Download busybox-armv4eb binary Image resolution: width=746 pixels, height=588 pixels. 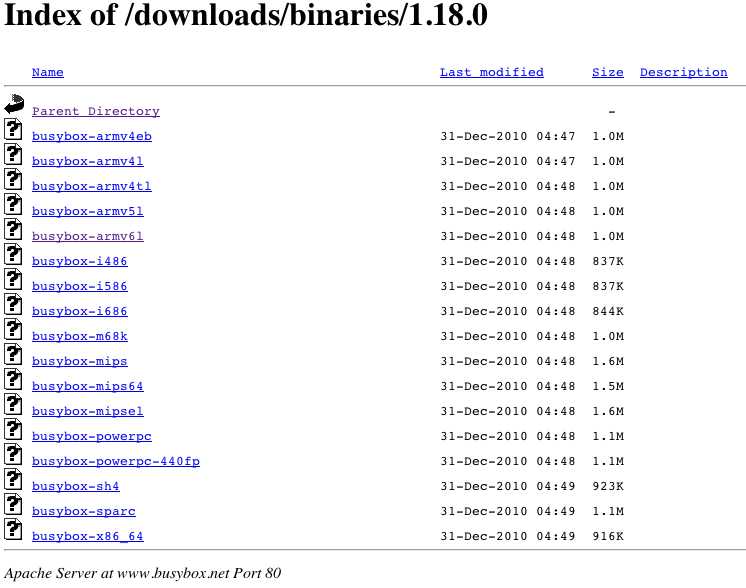coord(92,137)
